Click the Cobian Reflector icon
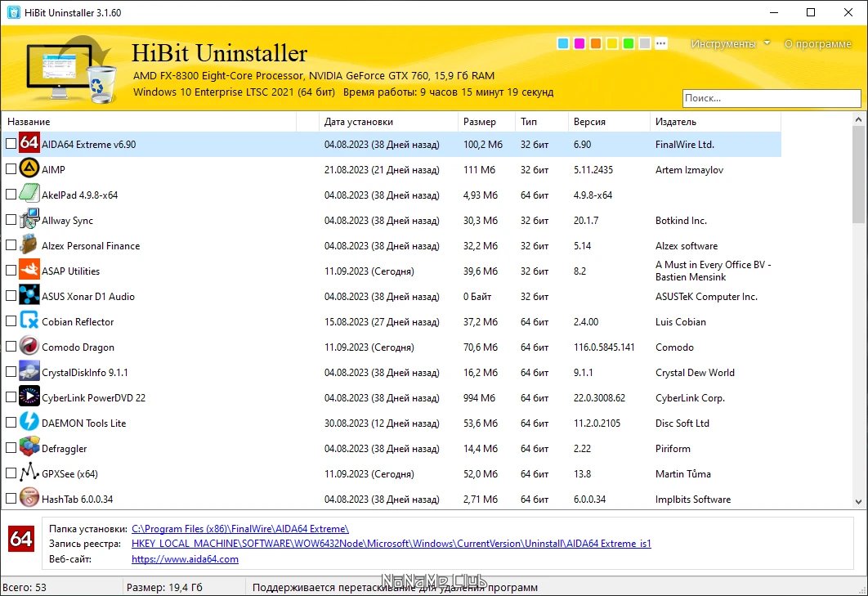 click(29, 321)
